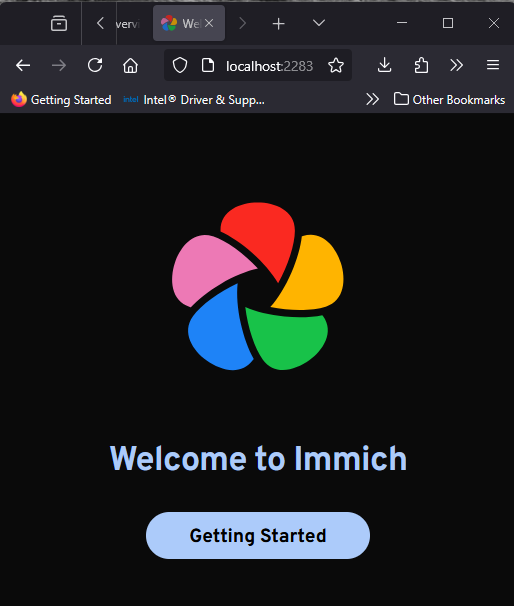Show more bookmarks chevron
The height and width of the screenshot is (606, 514).
373,99
